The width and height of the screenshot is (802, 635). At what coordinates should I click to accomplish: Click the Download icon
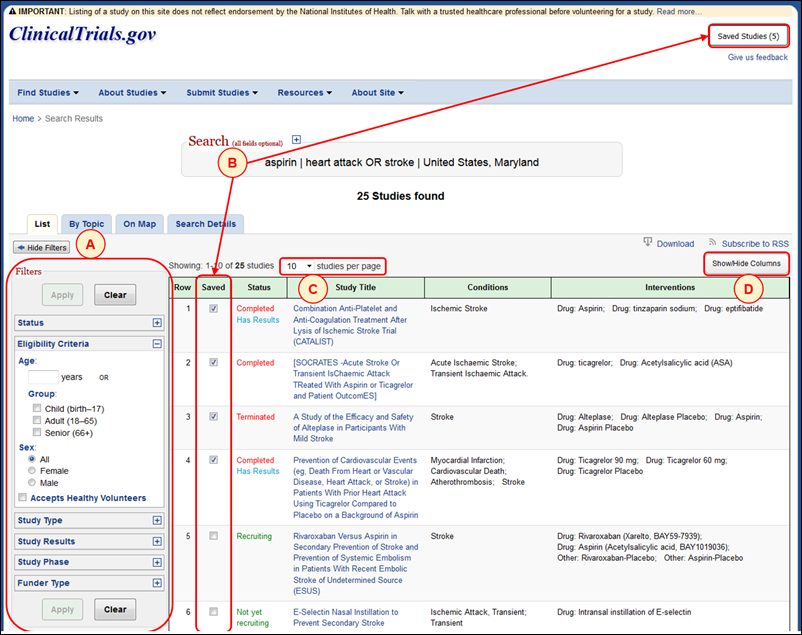[x=648, y=242]
